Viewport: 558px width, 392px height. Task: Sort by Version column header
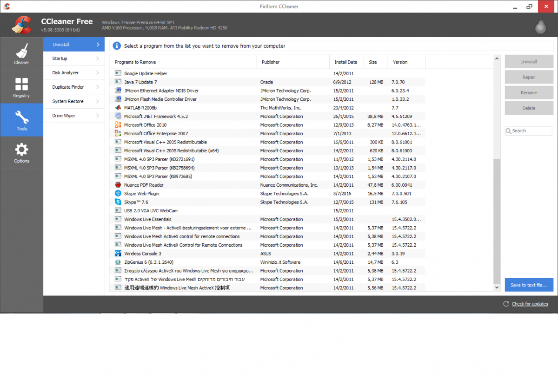(x=407, y=62)
